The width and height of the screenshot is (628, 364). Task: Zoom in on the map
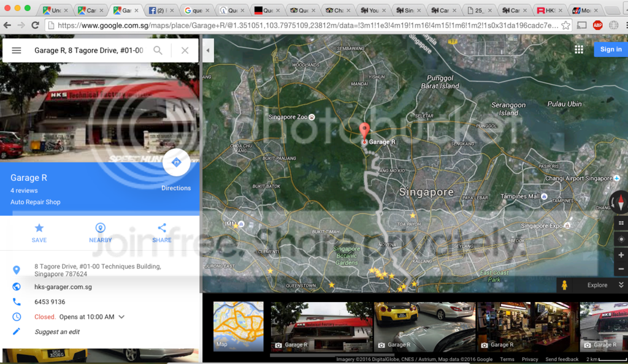tap(621, 255)
